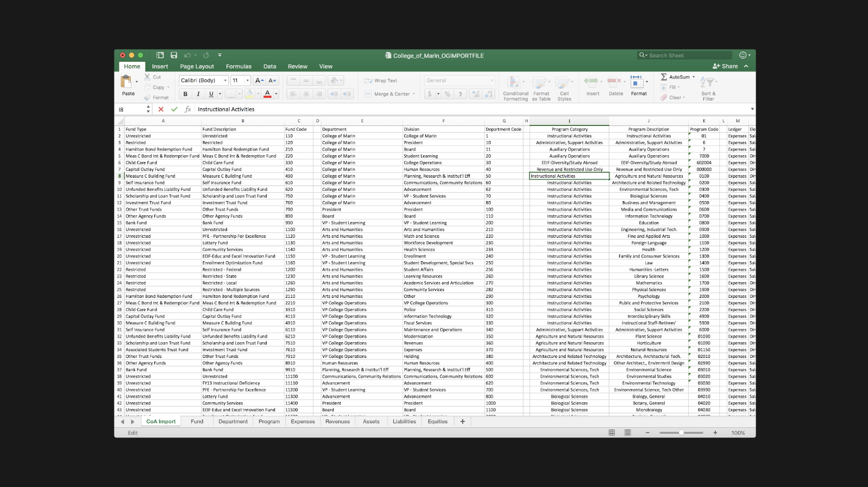
Task: Toggle Italic formatting
Action: click(198, 94)
